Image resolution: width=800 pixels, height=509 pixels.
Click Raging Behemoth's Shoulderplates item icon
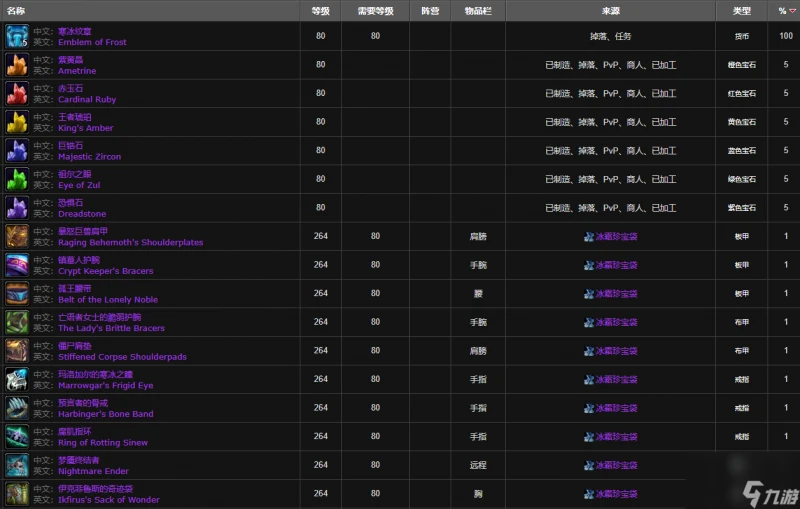[x=17, y=237]
